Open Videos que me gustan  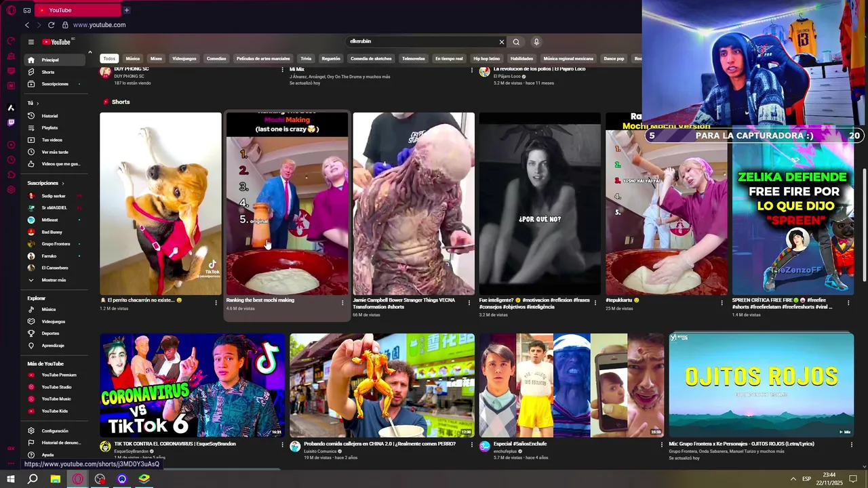pyautogui.click(x=54, y=164)
